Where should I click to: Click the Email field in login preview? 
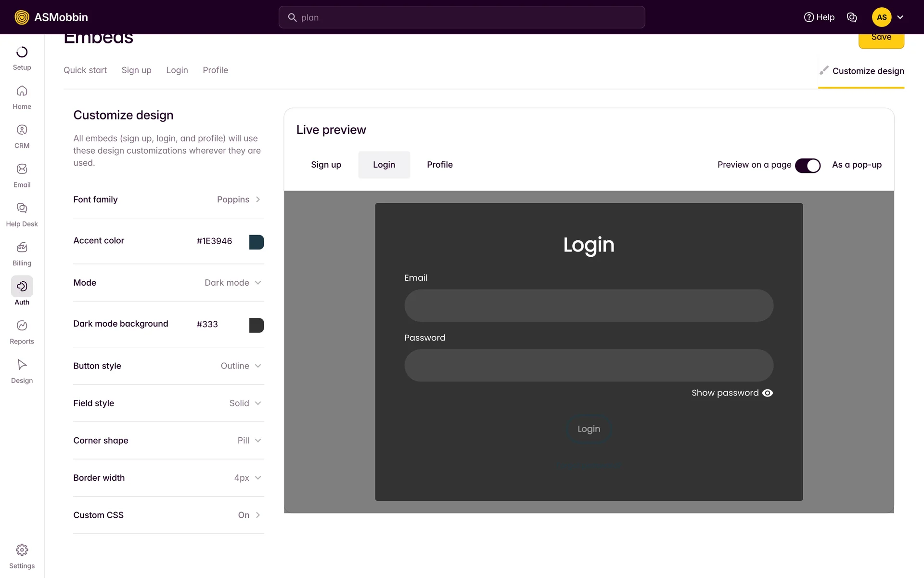pos(589,305)
